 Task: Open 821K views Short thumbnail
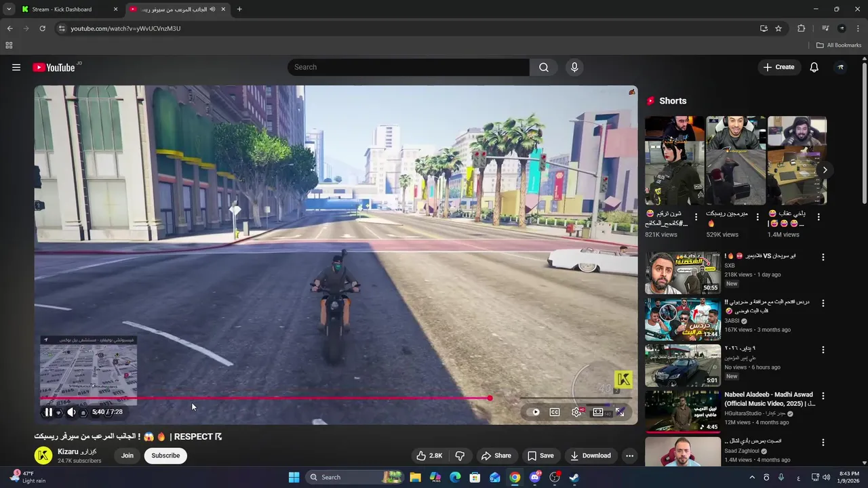click(x=674, y=161)
